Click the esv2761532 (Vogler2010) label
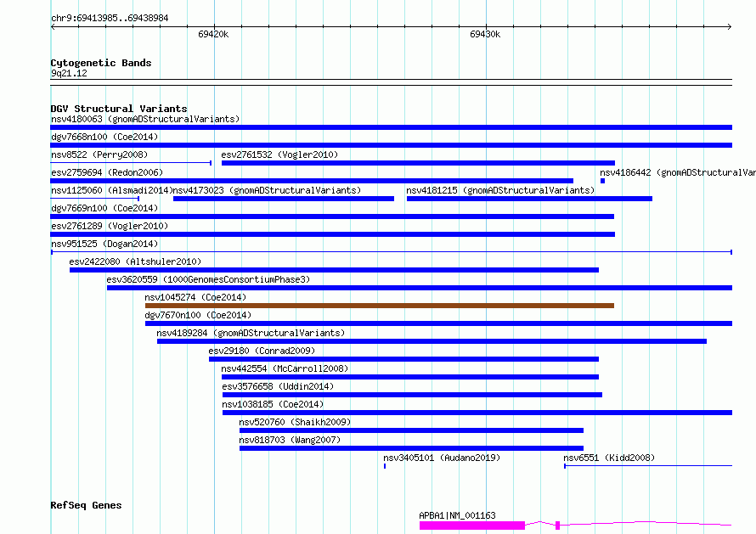Image resolution: width=756 pixels, height=534 pixels. pyautogui.click(x=279, y=155)
